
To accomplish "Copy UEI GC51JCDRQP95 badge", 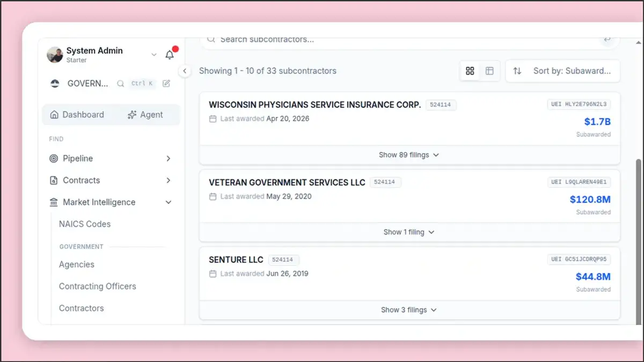I will [579, 260].
